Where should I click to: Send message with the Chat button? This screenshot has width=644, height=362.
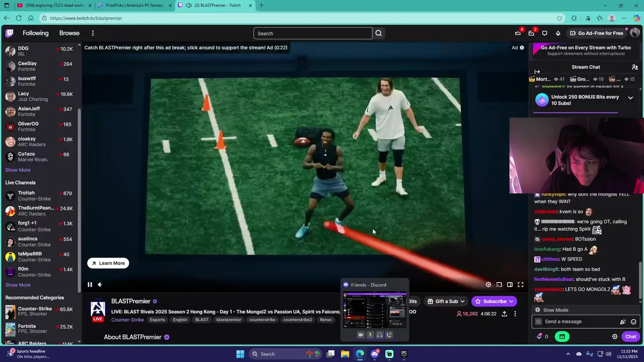pos(630,336)
